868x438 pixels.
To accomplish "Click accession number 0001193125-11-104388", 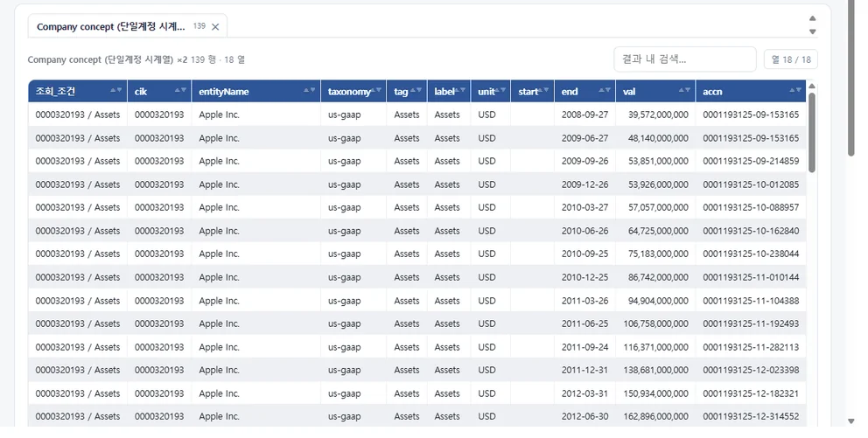I will pos(751,300).
